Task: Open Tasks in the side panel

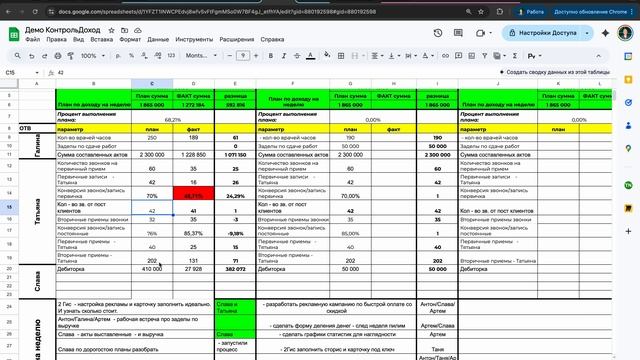Action: click(628, 102)
